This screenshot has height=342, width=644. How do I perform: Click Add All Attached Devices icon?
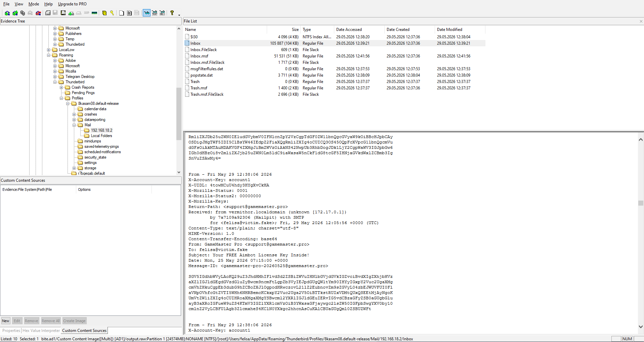click(x=15, y=13)
